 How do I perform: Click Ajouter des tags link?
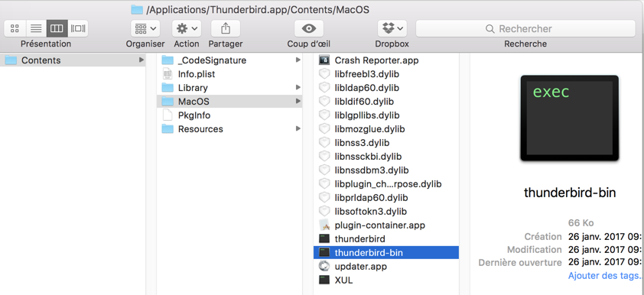click(605, 275)
